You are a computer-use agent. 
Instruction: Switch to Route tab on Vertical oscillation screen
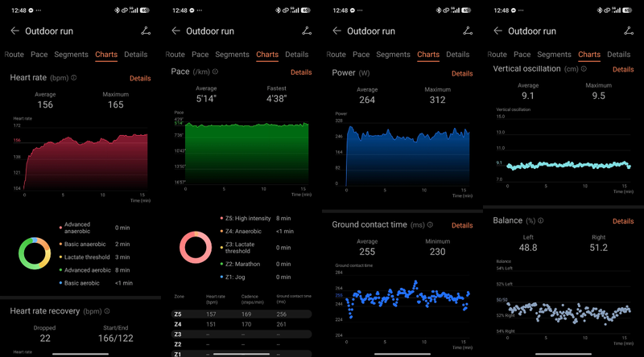pos(497,55)
